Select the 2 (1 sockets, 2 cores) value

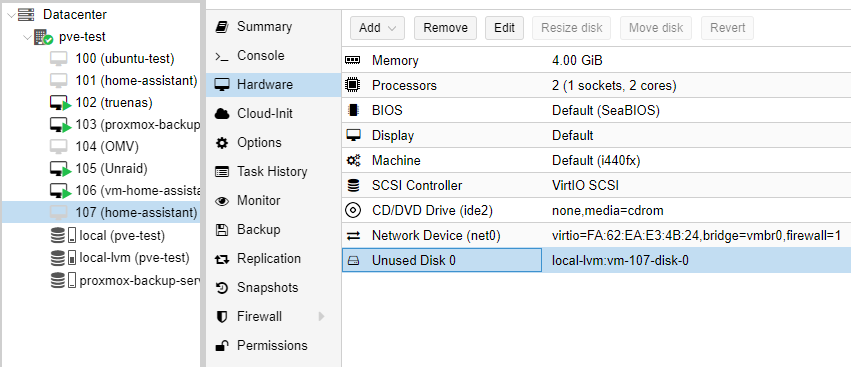pyautogui.click(x=614, y=85)
